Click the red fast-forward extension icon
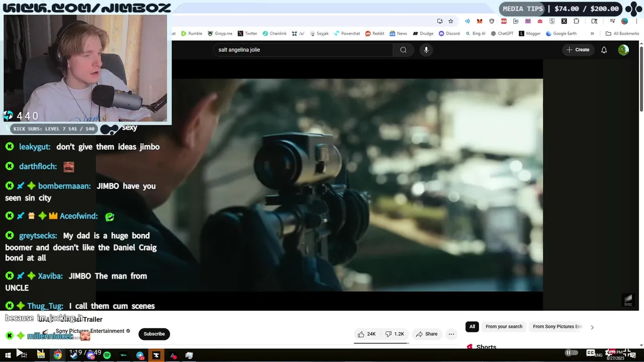 click(x=504, y=21)
